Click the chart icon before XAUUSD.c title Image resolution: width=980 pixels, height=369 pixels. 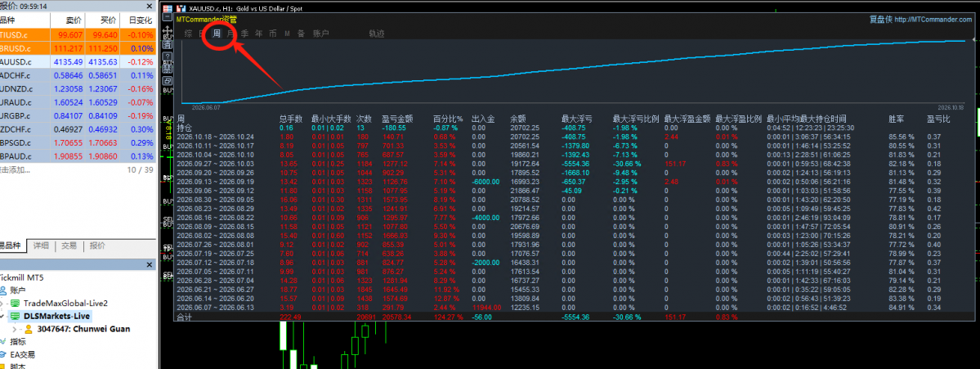[181, 9]
